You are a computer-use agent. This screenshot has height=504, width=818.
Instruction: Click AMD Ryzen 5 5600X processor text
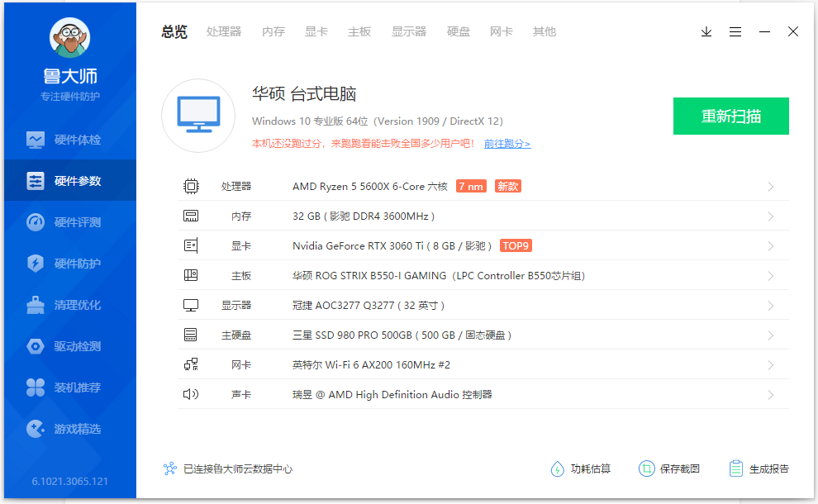(370, 186)
